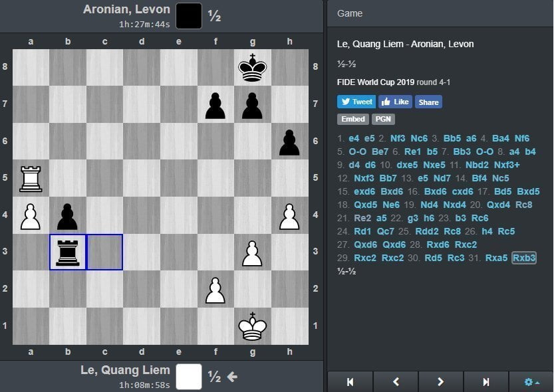The image size is (554, 392).
Task: Click the highlighted empty c3 square
Action: pos(104,252)
